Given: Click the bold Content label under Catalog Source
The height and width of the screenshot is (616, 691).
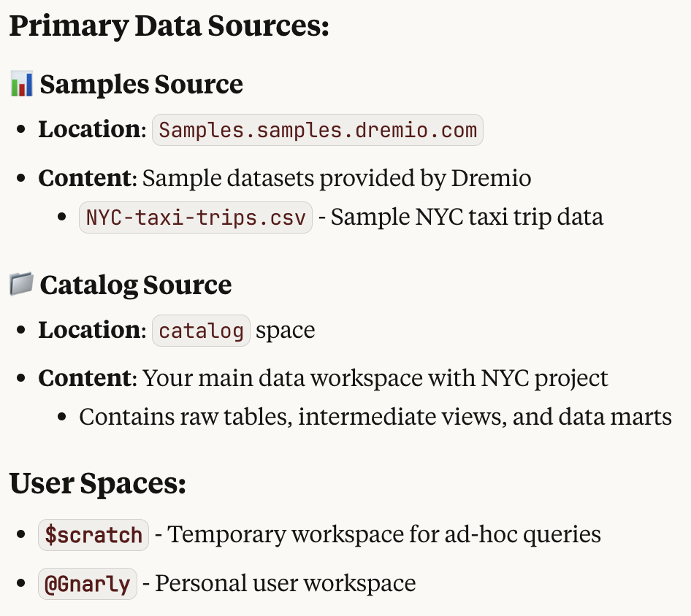Looking at the screenshot, I should 85,378.
